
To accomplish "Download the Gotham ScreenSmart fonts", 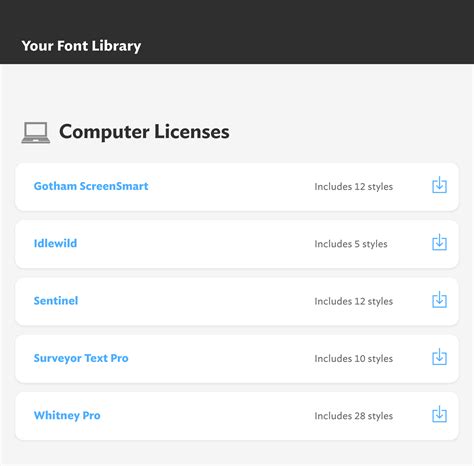I will coord(439,185).
